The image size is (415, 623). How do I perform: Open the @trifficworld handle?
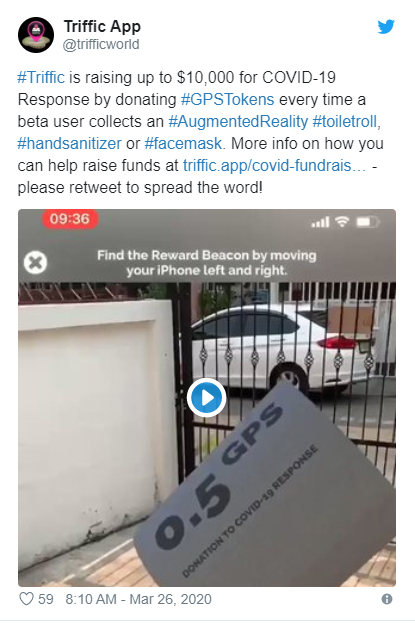[101, 44]
